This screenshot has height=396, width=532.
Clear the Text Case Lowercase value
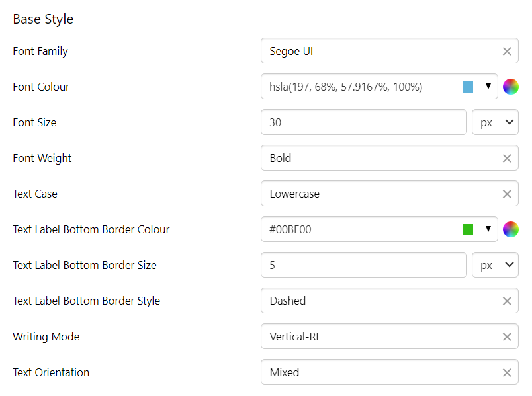click(x=507, y=194)
